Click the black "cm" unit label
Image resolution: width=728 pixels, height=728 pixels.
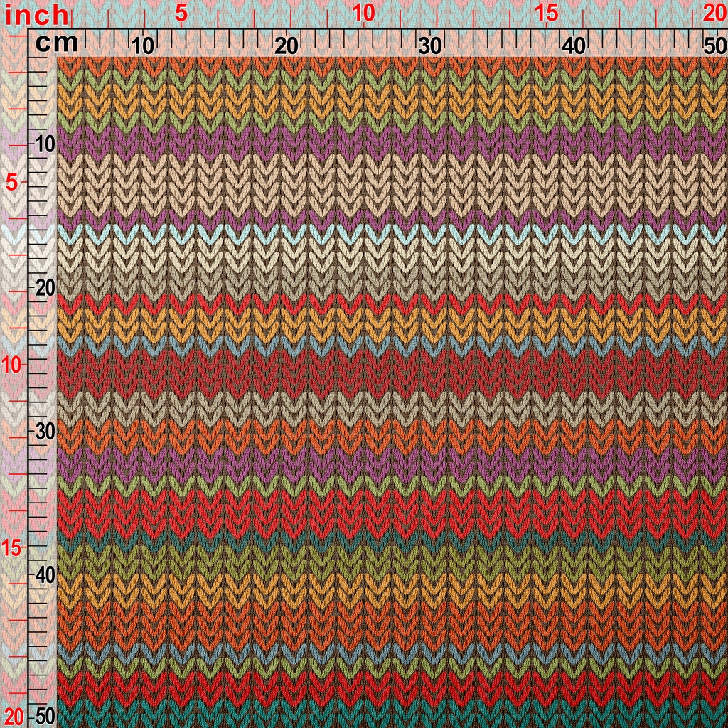pos(57,43)
